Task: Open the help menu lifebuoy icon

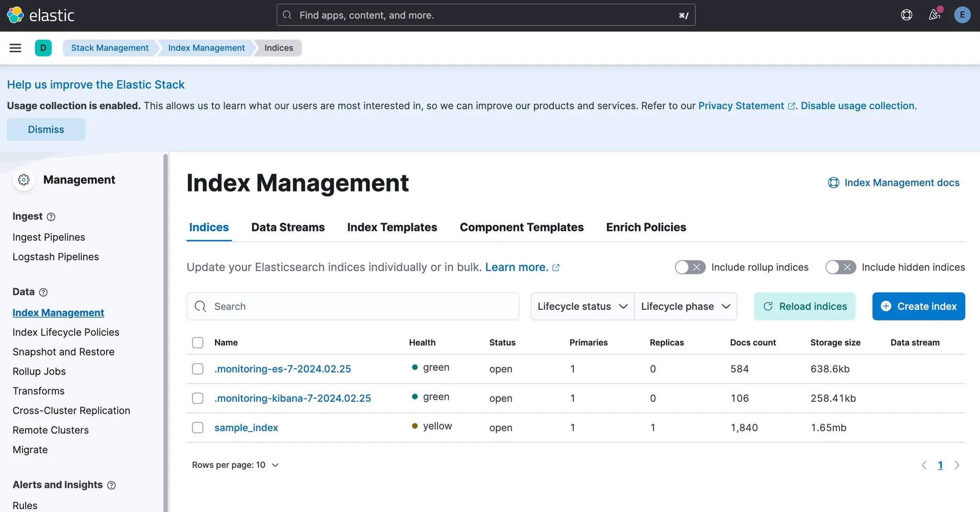Action: [906, 15]
